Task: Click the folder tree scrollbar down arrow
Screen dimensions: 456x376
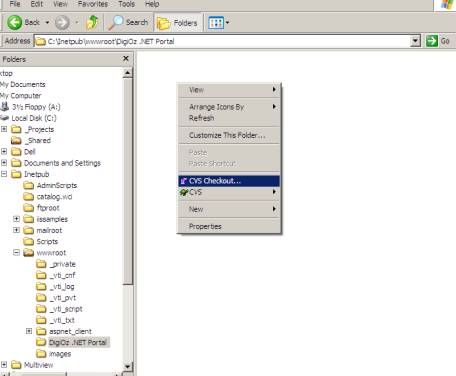Action: point(127,366)
